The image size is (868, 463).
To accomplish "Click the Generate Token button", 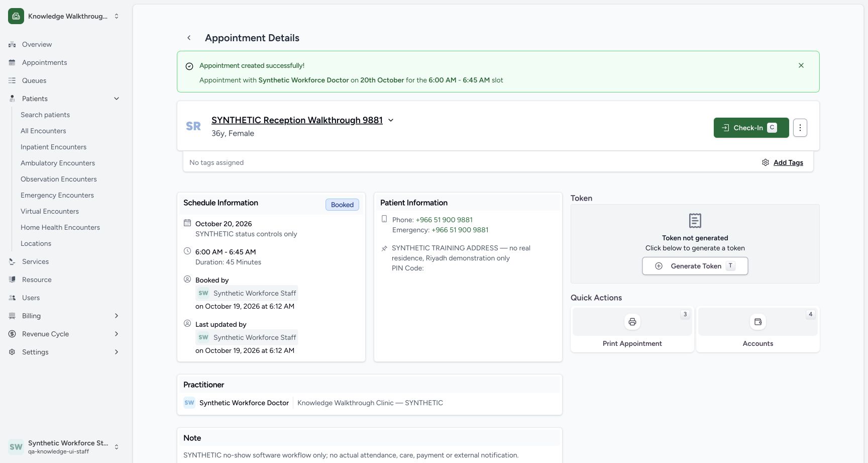I will tap(695, 266).
